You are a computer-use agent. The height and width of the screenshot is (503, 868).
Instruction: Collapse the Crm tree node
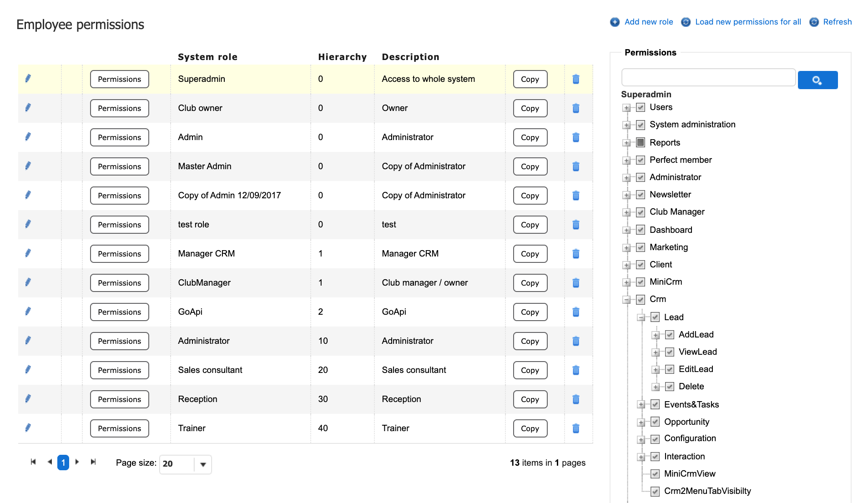(626, 300)
